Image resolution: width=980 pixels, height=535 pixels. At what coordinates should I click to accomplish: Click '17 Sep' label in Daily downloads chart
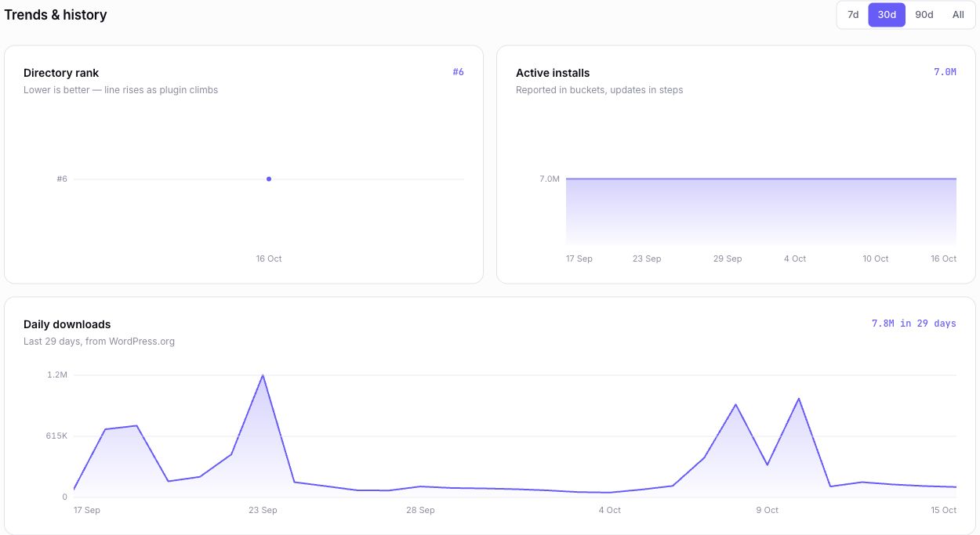click(87, 510)
